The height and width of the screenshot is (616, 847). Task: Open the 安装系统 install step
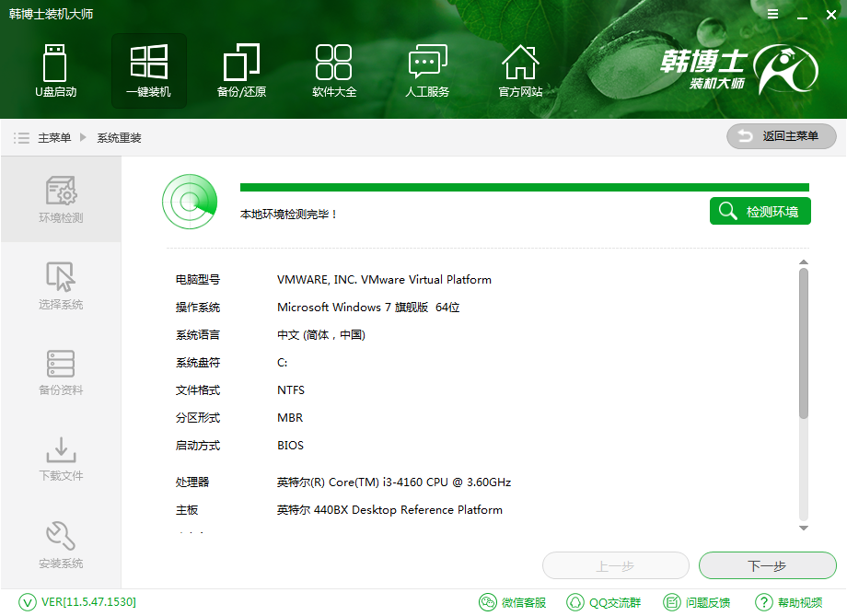point(61,543)
